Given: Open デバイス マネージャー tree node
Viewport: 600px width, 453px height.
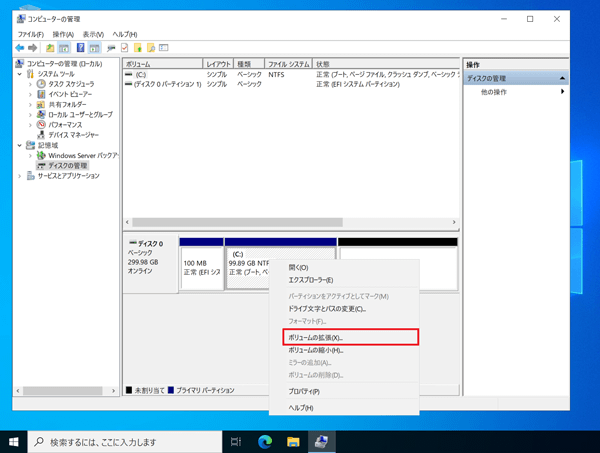Looking at the screenshot, I should click(x=73, y=135).
